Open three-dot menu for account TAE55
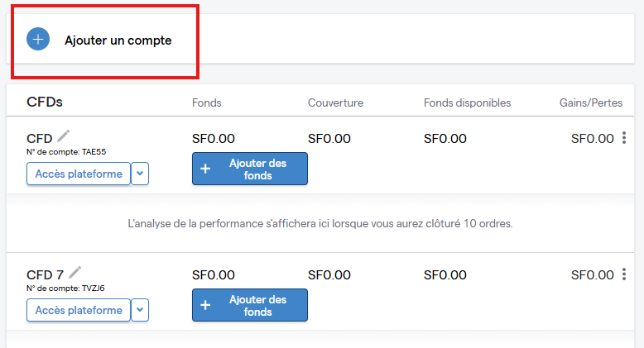 (624, 138)
